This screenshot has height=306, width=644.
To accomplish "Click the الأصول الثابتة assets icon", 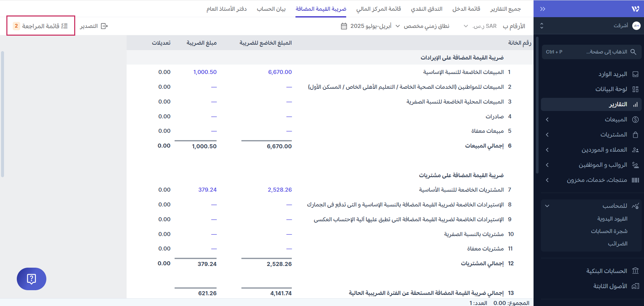I will coord(635,286).
